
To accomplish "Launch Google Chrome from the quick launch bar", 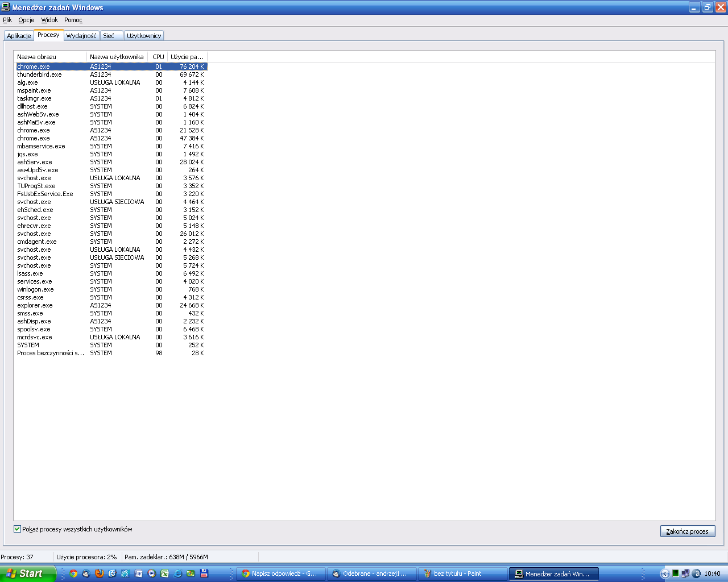I will 73,573.
